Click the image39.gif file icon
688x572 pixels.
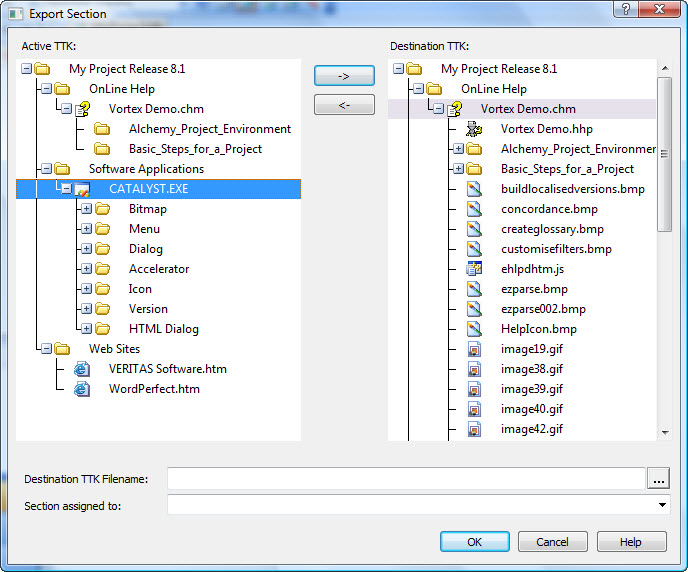474,389
